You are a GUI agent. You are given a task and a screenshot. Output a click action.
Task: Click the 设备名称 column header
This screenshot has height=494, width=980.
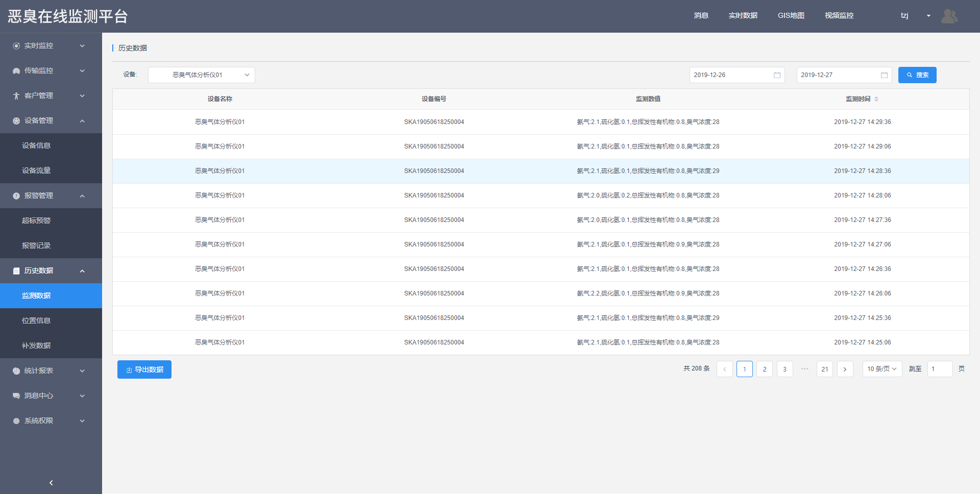pyautogui.click(x=220, y=99)
